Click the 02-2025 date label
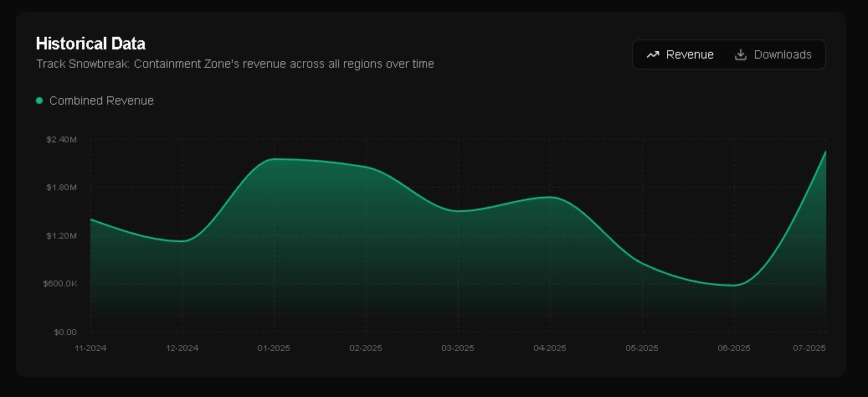 pyautogui.click(x=366, y=348)
